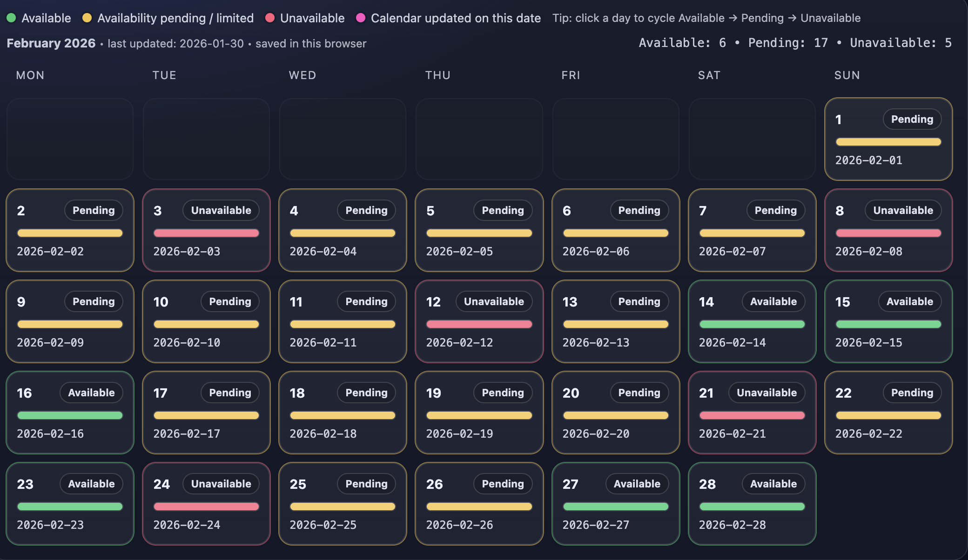This screenshot has width=968, height=560.
Task: Click red status bar on February 12
Action: [479, 324]
